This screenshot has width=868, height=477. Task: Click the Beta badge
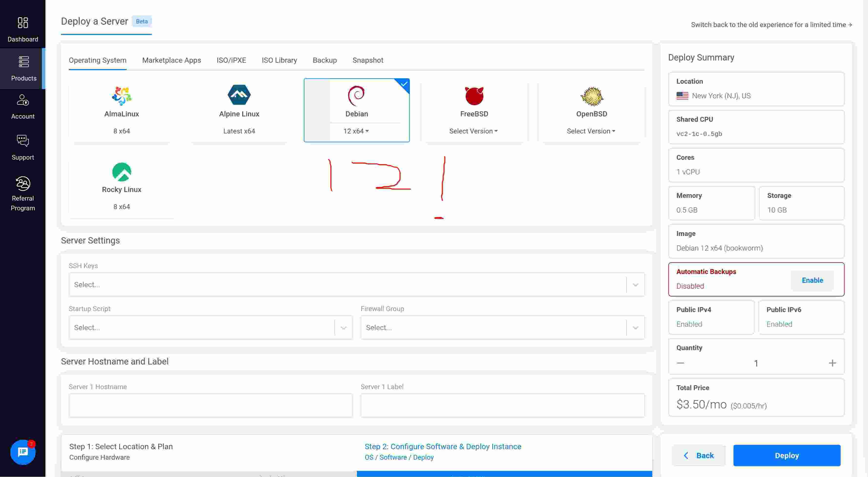[x=142, y=21]
